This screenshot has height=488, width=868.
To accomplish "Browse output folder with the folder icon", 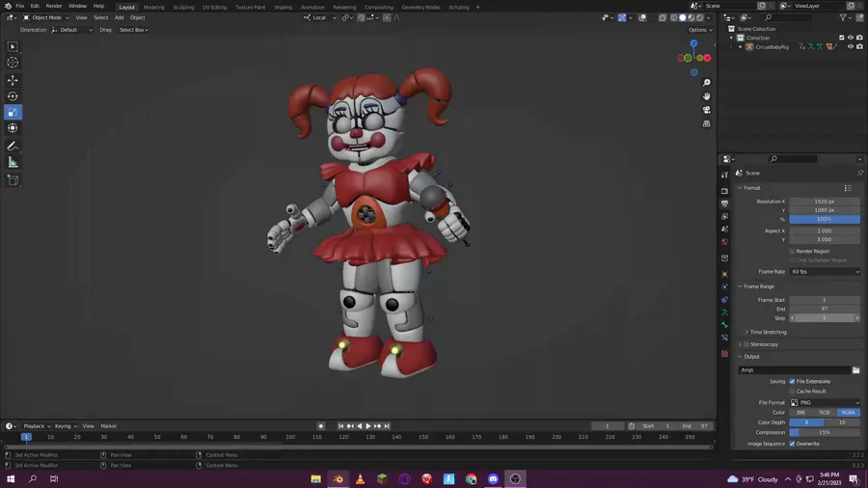I will coord(855,370).
